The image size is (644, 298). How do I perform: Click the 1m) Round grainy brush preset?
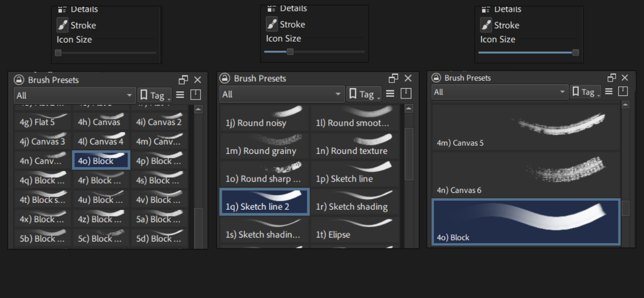pos(265,146)
